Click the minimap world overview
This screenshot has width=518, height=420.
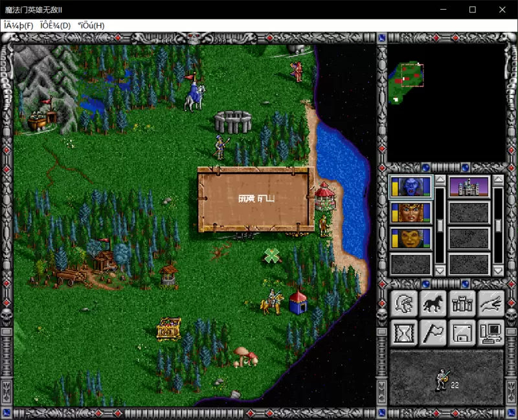click(446, 103)
